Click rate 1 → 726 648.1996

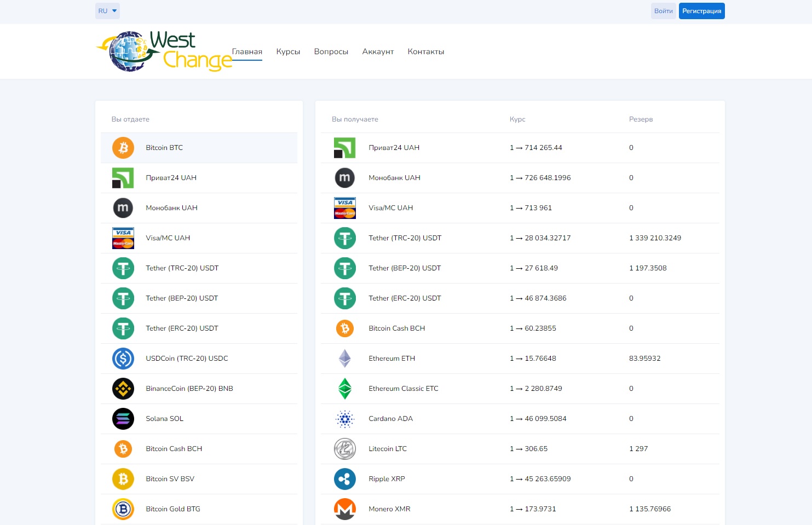point(540,178)
